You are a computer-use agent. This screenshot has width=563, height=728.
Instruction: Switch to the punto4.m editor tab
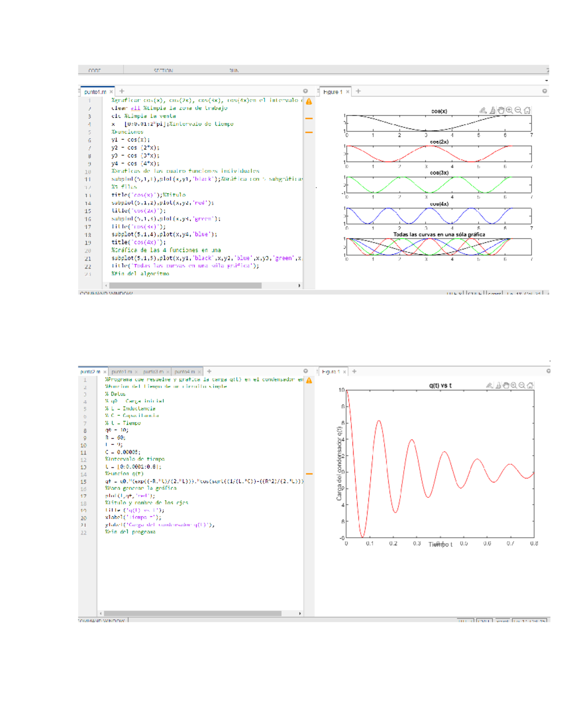(x=184, y=372)
